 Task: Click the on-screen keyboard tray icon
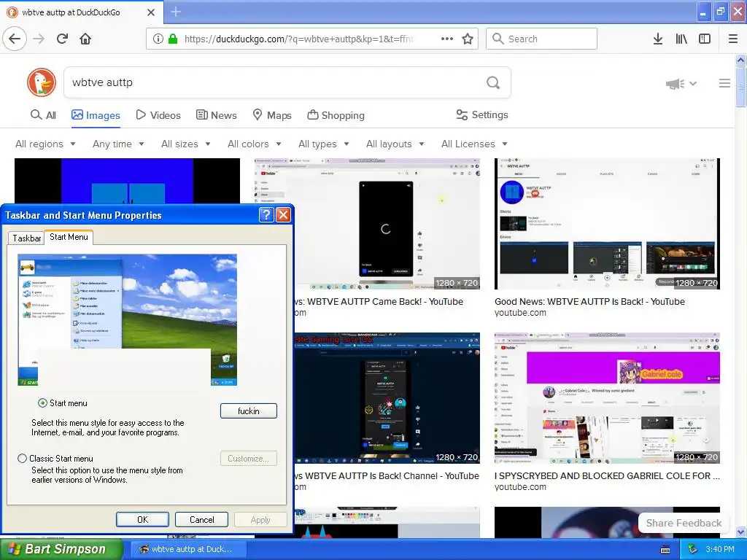[665, 550]
